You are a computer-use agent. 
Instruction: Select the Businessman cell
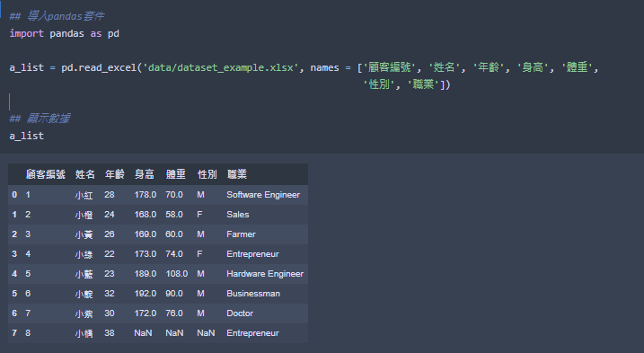pos(253,294)
